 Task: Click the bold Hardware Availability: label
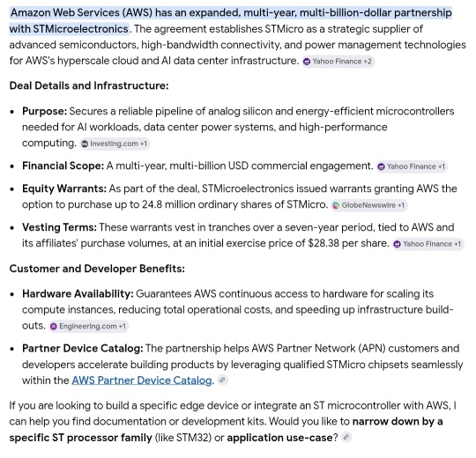click(x=78, y=293)
